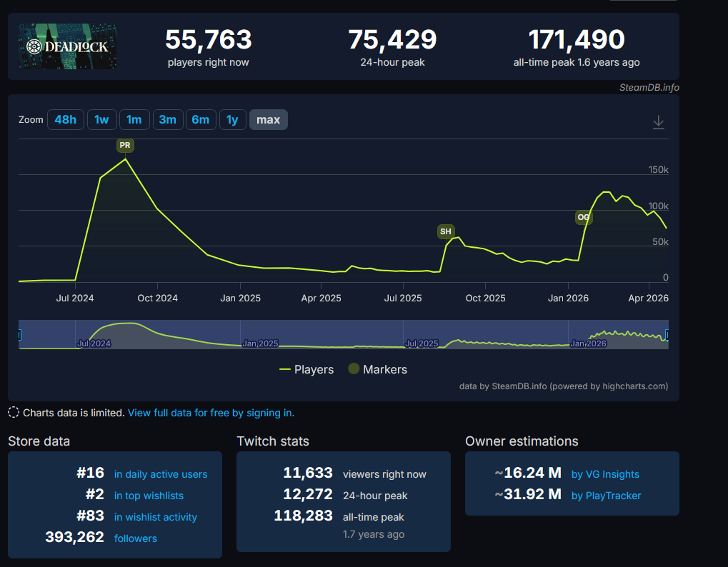This screenshot has width=728, height=567.
Task: Open the Deadlock game banner image
Action: [x=68, y=46]
